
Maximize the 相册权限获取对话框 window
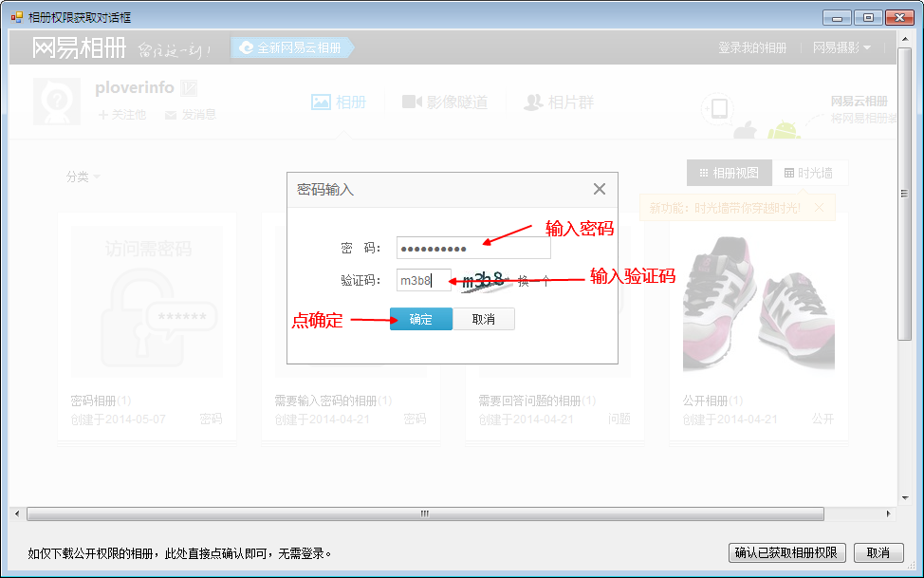tap(868, 18)
